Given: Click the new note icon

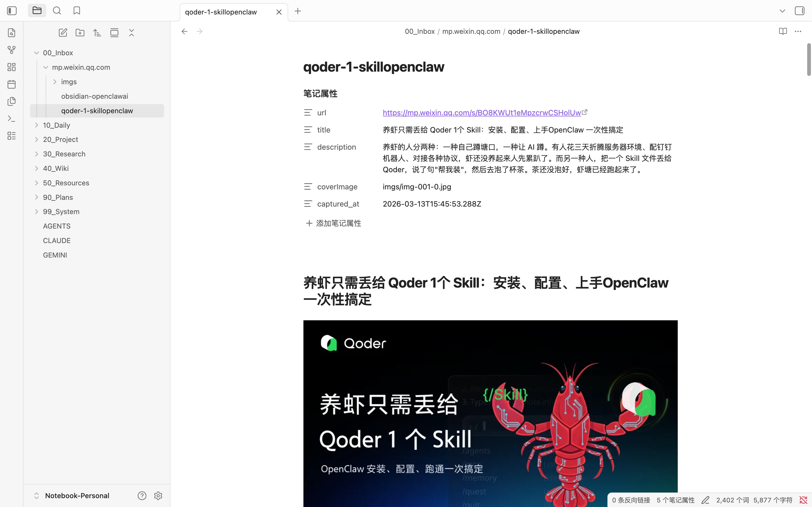Looking at the screenshot, I should click(63, 32).
